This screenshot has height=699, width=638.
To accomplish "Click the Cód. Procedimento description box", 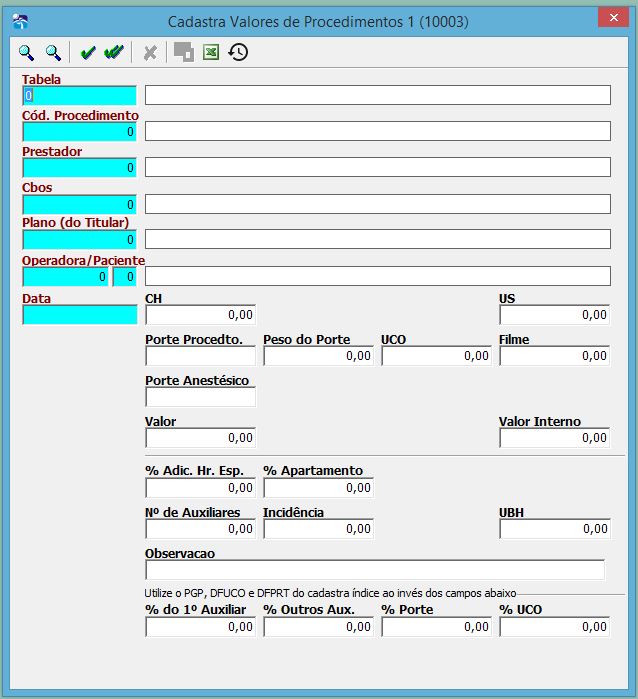I will [378, 132].
